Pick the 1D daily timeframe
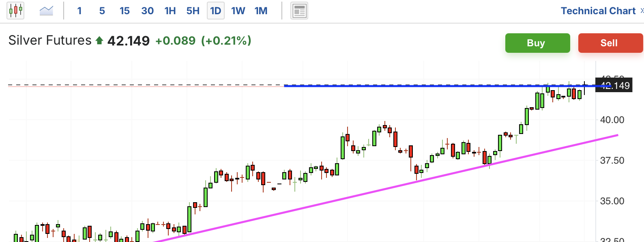 pyautogui.click(x=216, y=11)
